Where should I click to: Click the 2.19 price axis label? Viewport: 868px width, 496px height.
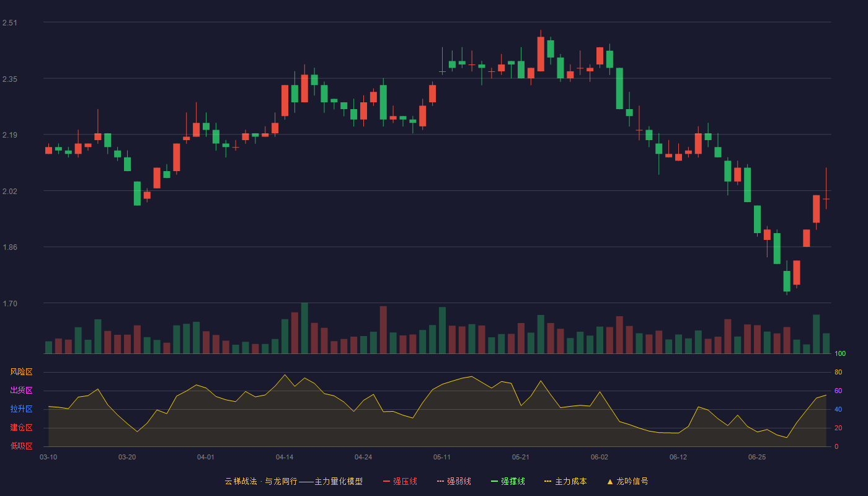[x=10, y=135]
